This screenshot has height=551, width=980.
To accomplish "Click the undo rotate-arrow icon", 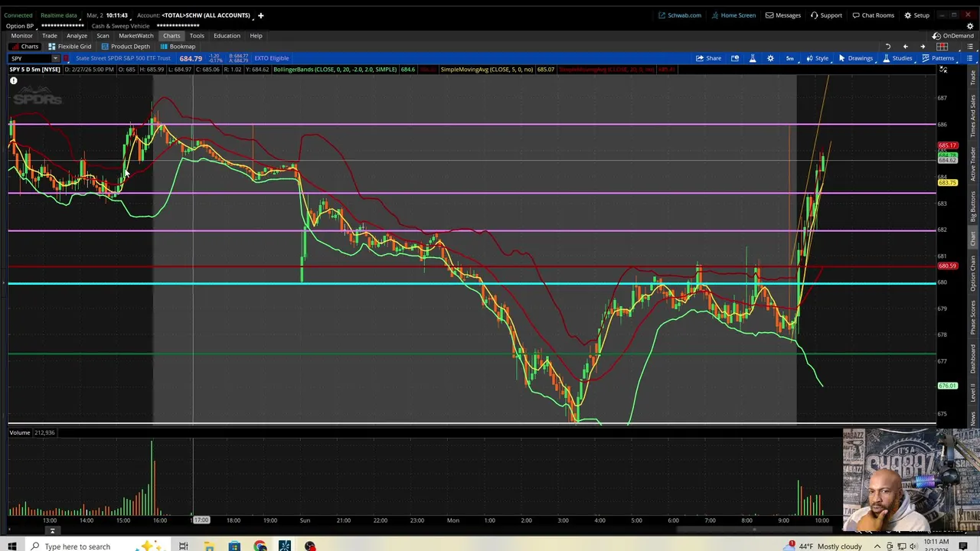I will point(888,47).
